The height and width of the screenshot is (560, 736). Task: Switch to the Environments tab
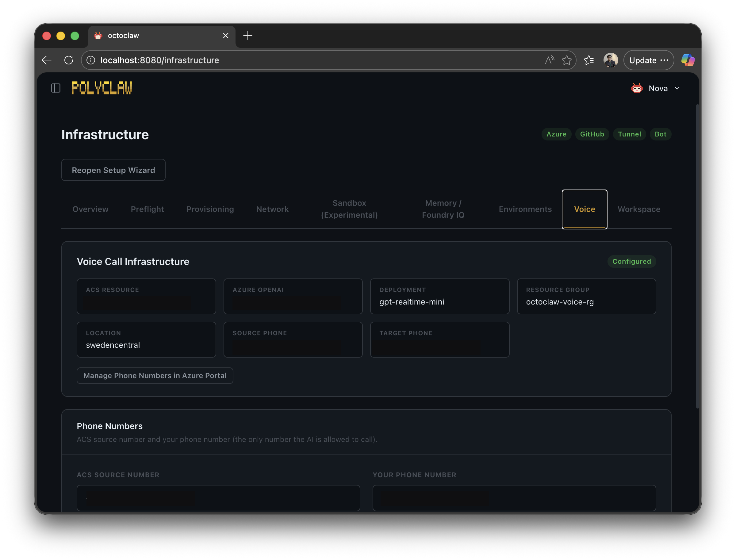(x=525, y=209)
